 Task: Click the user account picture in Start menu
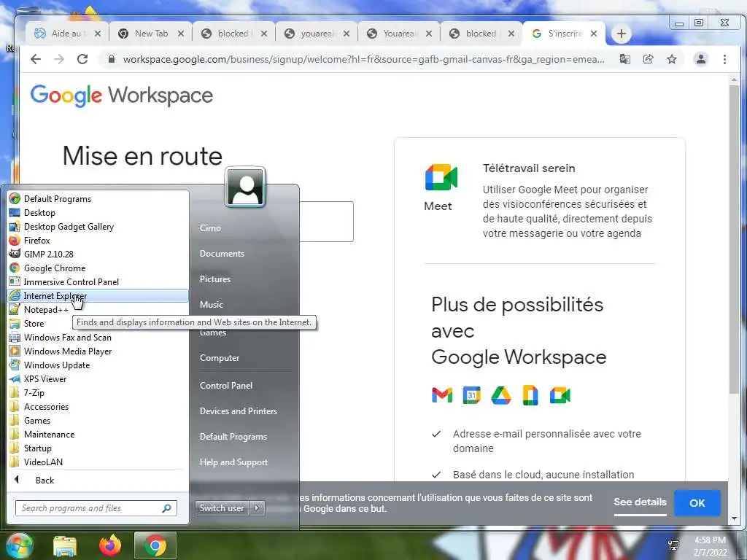[x=245, y=187]
